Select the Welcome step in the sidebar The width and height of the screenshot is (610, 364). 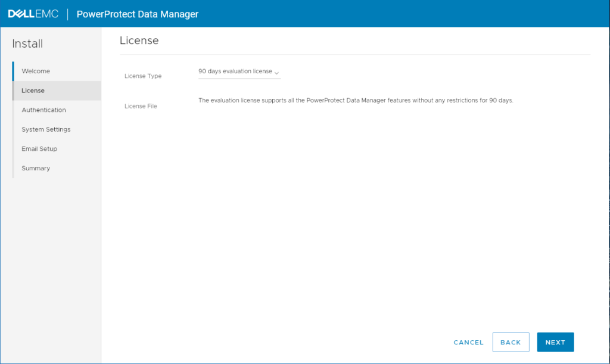point(36,71)
